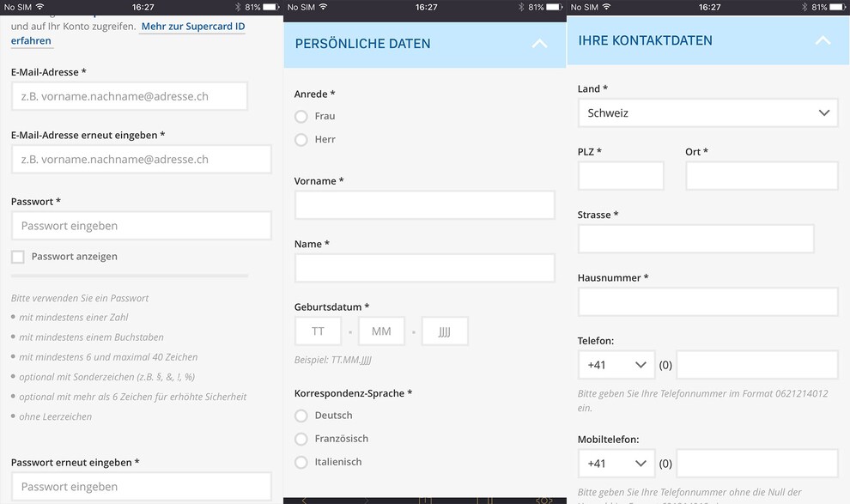Open the Telefon country code +41 dropdown
Image resolution: width=850 pixels, height=504 pixels.
pyautogui.click(x=616, y=365)
